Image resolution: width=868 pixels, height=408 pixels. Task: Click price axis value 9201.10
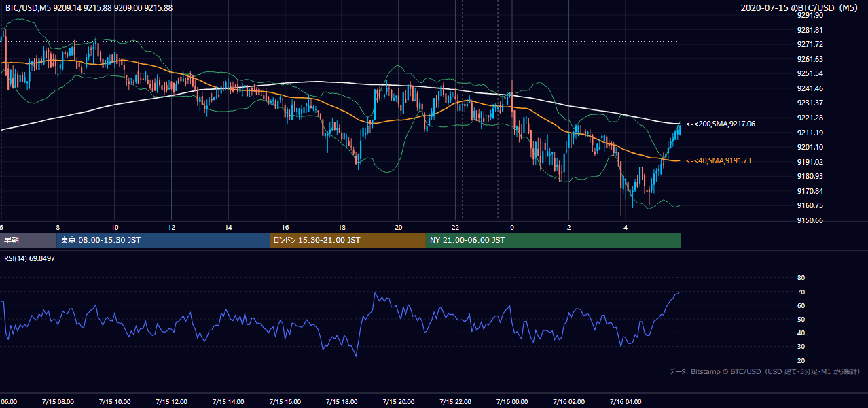click(x=810, y=147)
